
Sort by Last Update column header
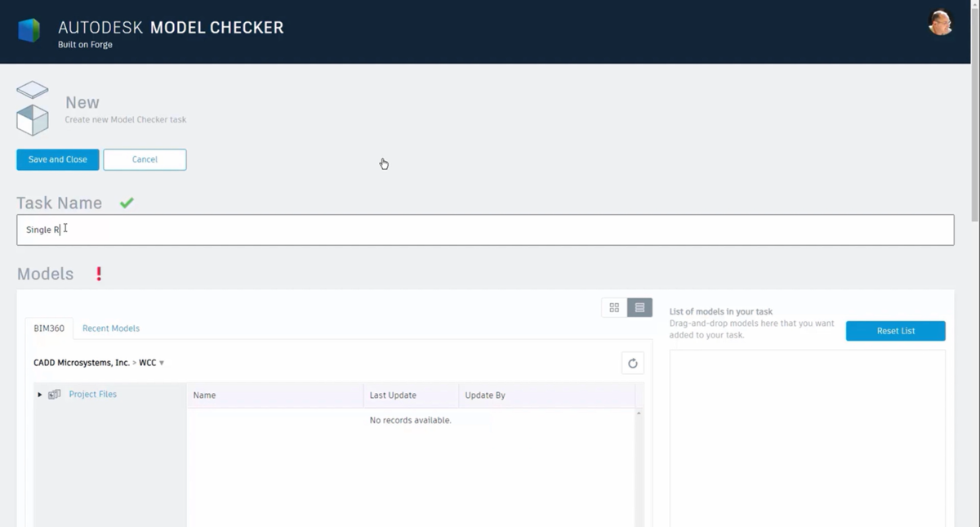(411, 395)
